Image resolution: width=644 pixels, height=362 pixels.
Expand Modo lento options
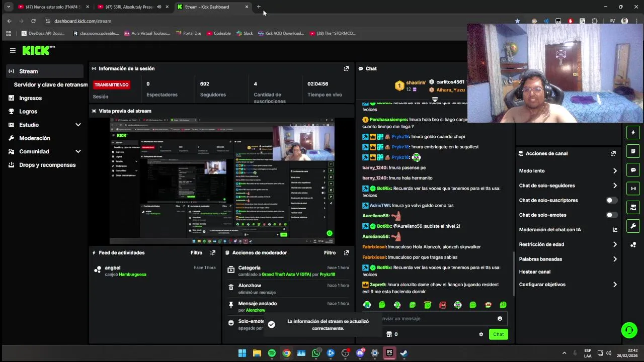(615, 171)
